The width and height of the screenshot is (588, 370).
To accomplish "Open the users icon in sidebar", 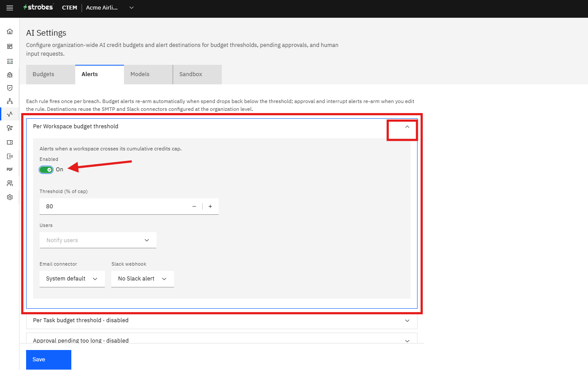I will click(10, 183).
